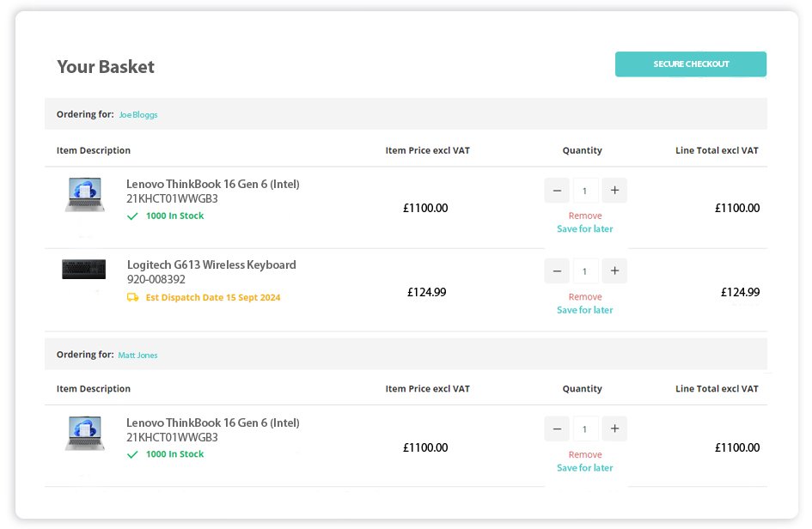Select part number 21KHCT01WWGB3 in Joe Bloggs's order
812x529 pixels.
coord(172,198)
